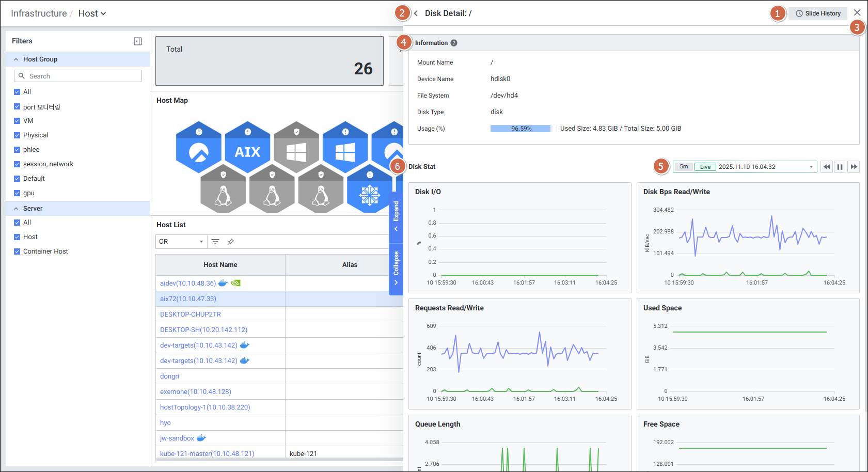Pause the live disk stat updates
The width and height of the screenshot is (868, 472).
click(x=840, y=167)
